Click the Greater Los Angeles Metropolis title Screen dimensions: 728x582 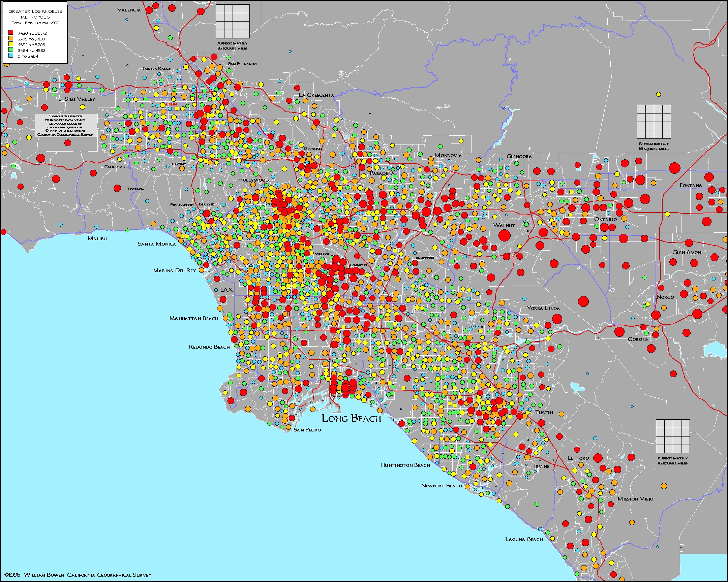(x=35, y=14)
